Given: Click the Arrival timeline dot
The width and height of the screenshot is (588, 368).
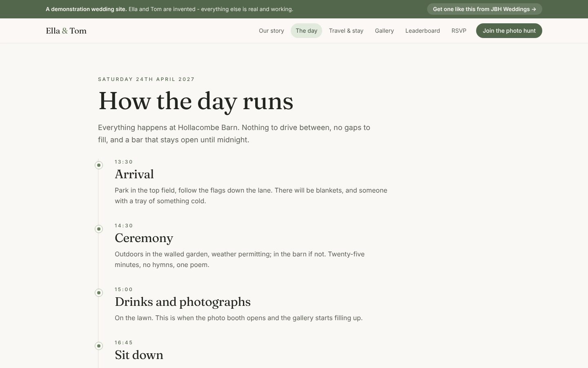Looking at the screenshot, I should tap(99, 165).
